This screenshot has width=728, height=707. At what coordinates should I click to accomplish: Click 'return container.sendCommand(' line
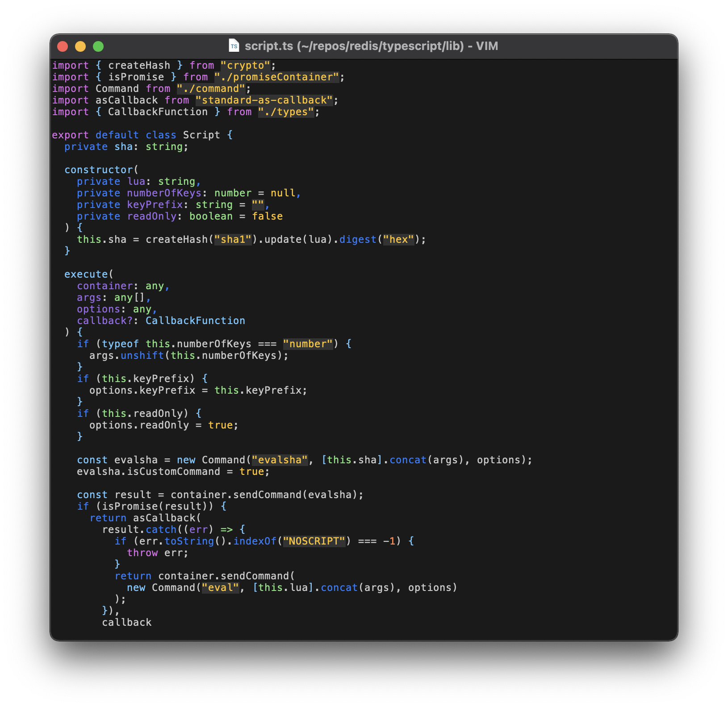(x=205, y=576)
